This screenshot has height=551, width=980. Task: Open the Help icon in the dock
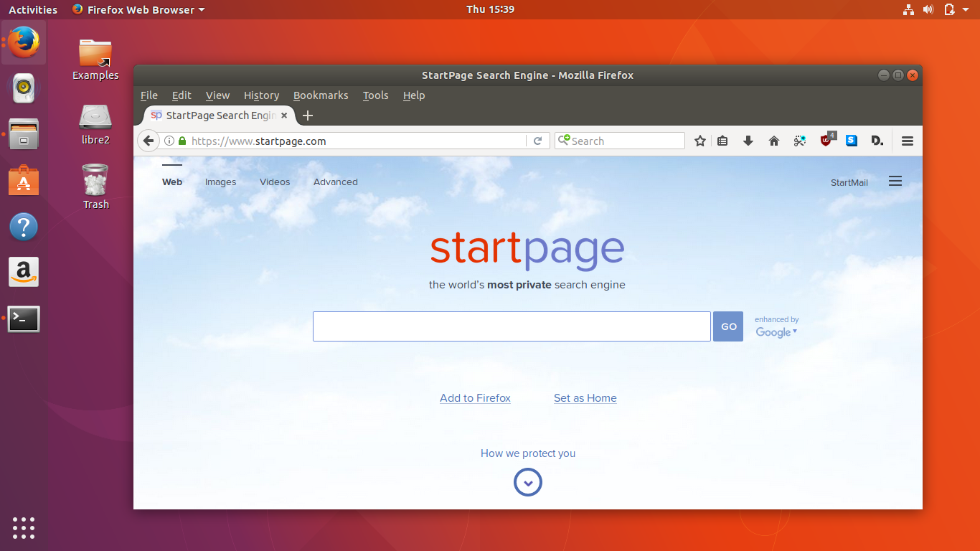[x=24, y=227]
